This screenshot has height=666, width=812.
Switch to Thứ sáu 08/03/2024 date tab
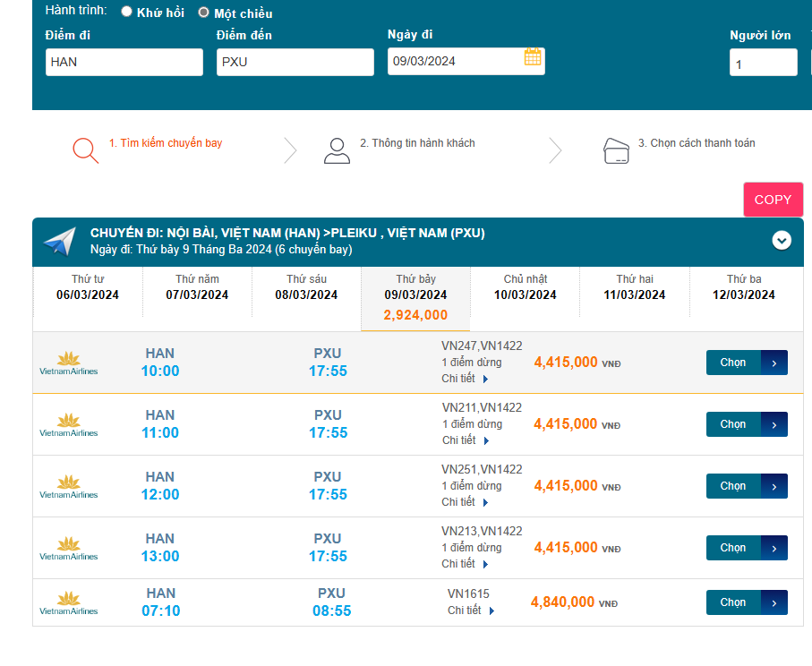pos(306,287)
